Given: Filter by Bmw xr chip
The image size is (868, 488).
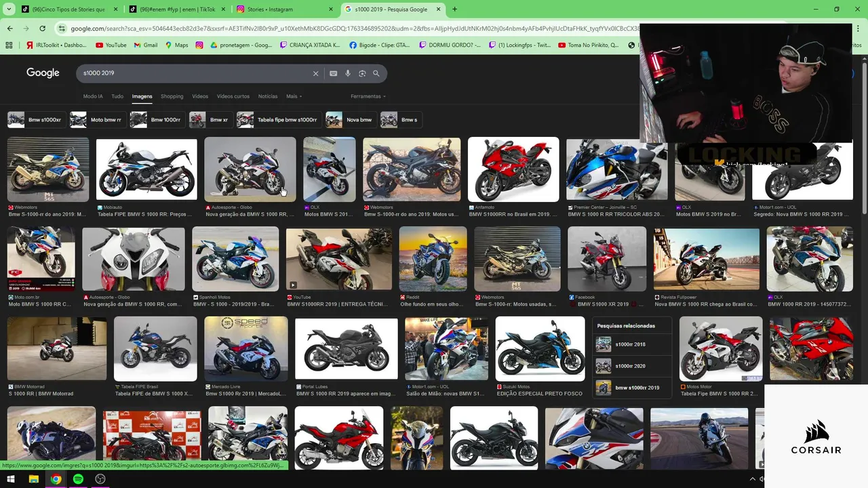Looking at the screenshot, I should click(x=210, y=120).
